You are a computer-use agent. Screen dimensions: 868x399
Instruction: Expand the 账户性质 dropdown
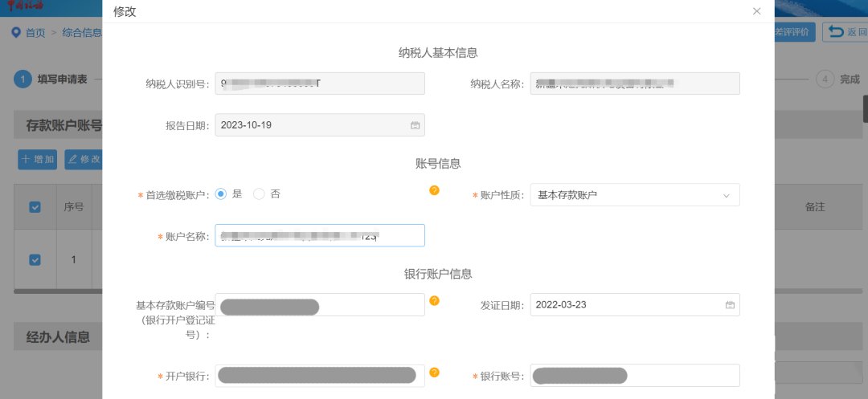635,195
